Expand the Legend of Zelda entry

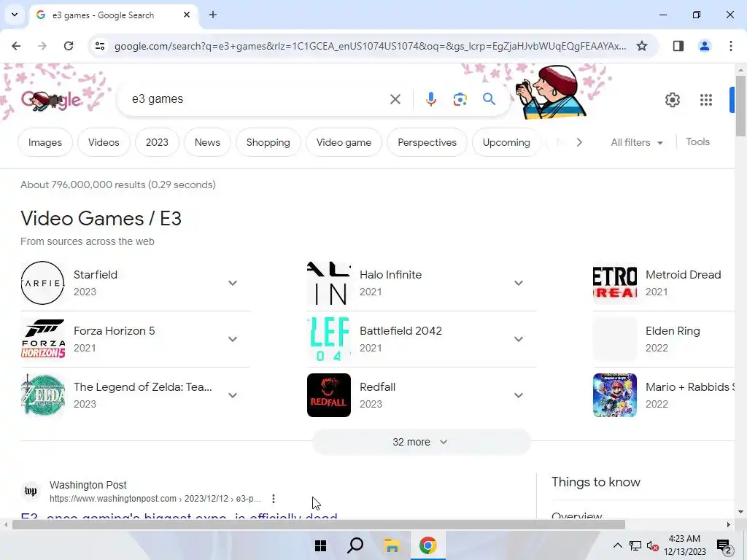(x=233, y=395)
